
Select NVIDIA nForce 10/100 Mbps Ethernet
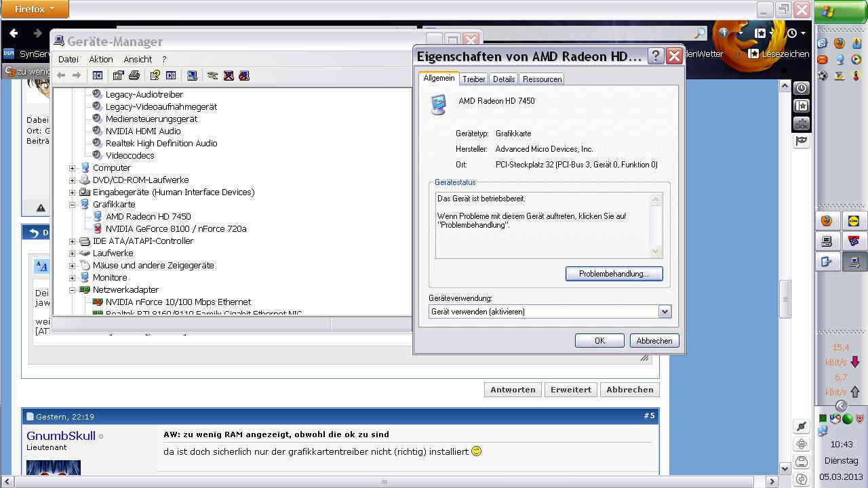coord(178,302)
